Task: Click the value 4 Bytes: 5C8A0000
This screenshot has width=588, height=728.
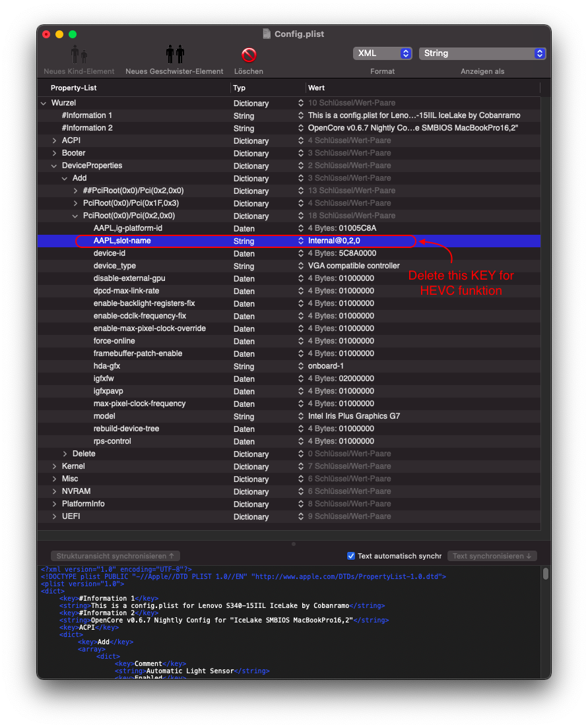Action: pyautogui.click(x=342, y=253)
